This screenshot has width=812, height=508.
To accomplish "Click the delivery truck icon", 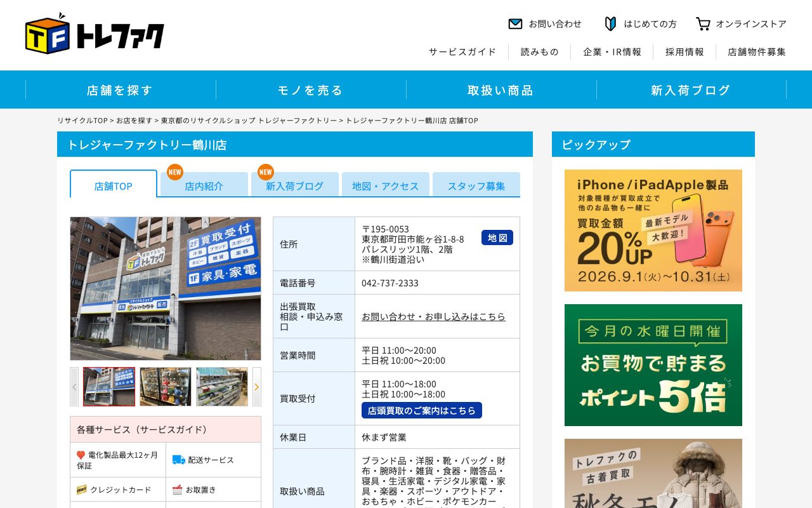I will coord(179,460).
